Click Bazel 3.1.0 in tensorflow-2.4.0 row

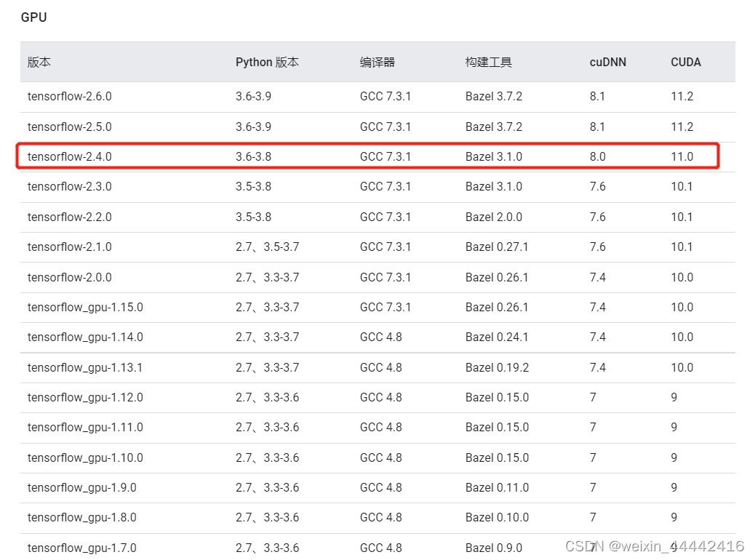pyautogui.click(x=494, y=156)
